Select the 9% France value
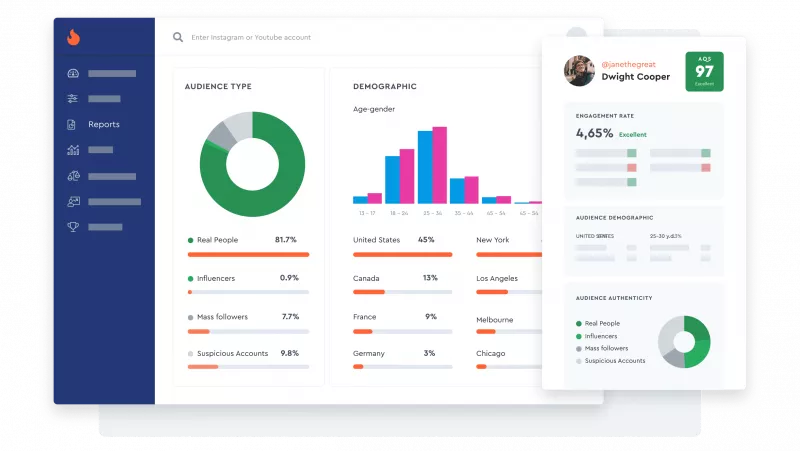The height and width of the screenshot is (451, 800). [x=431, y=316]
